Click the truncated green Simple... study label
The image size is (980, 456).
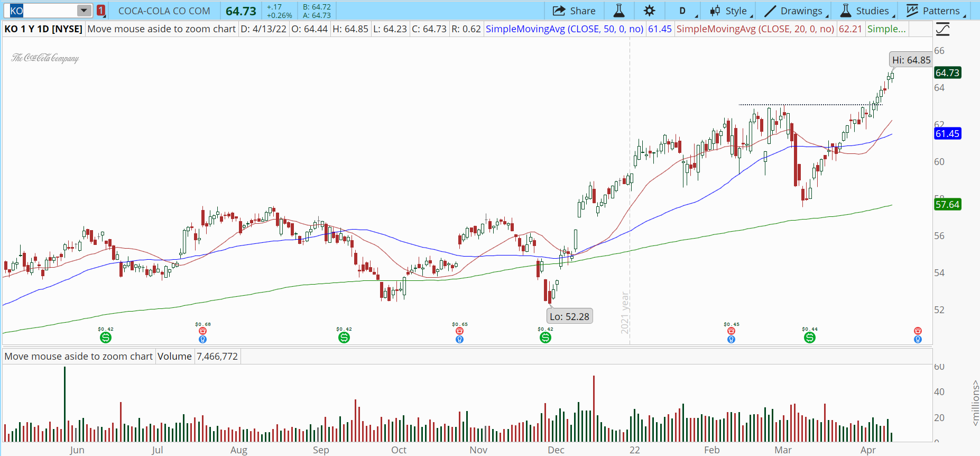point(886,29)
